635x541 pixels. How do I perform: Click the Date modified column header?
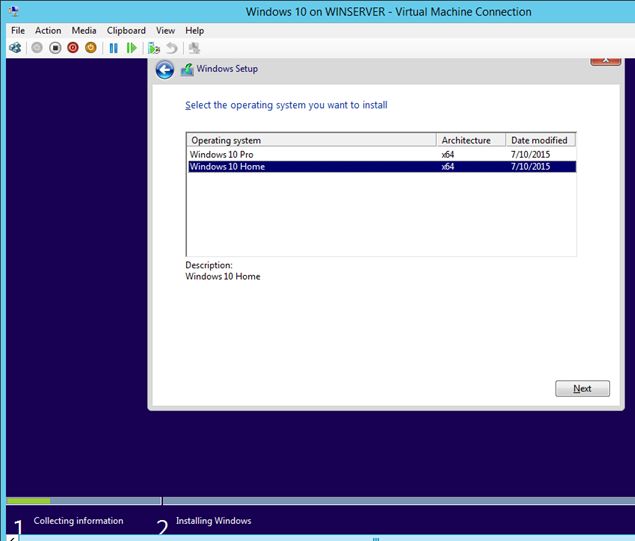point(541,140)
